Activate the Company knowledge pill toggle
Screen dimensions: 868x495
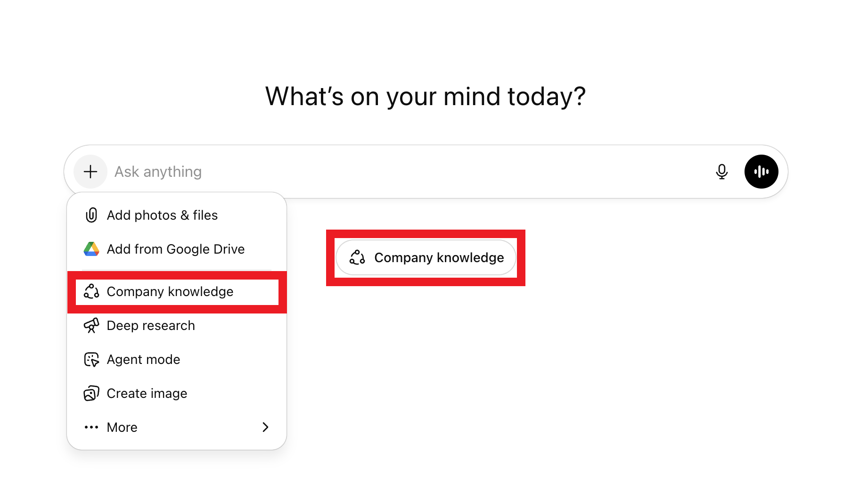(x=425, y=257)
